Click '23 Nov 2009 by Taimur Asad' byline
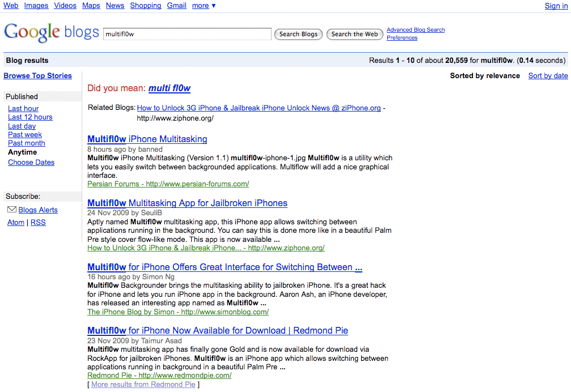The height and width of the screenshot is (392, 571). 134,340
